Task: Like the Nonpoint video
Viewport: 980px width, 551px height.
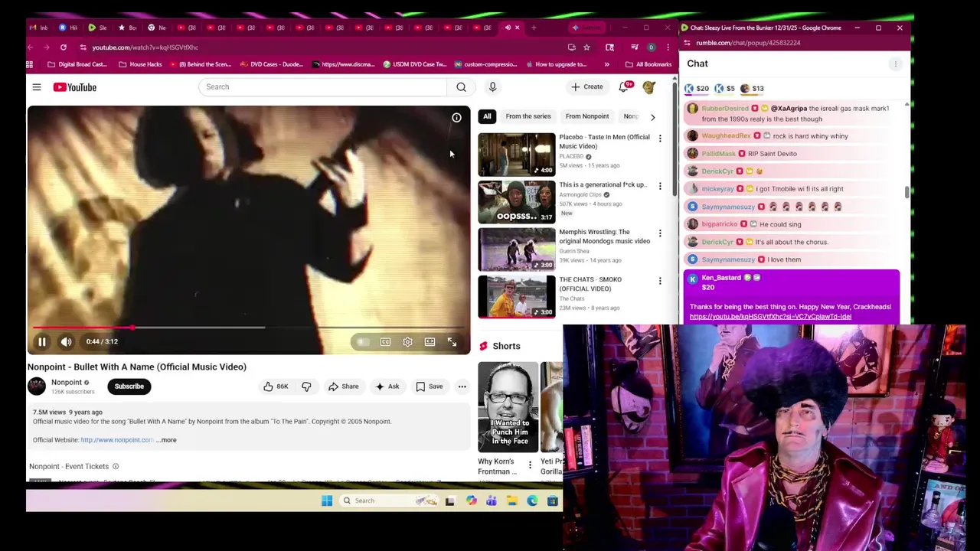Action: click(x=276, y=386)
